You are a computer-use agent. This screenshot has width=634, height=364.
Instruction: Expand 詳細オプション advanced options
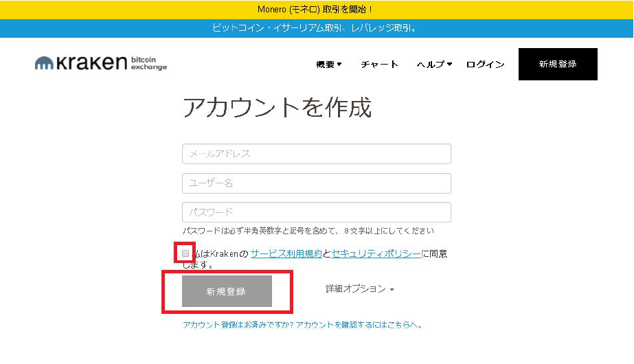tap(360, 288)
